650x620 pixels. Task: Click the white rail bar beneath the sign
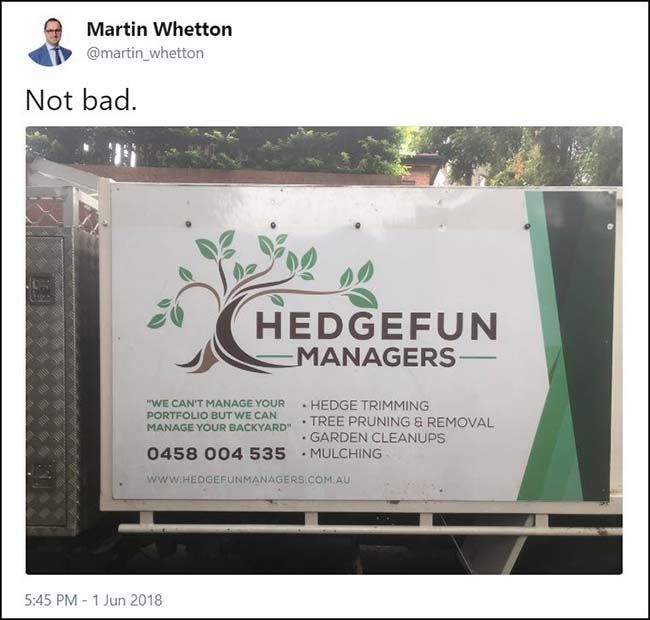pos(370,529)
